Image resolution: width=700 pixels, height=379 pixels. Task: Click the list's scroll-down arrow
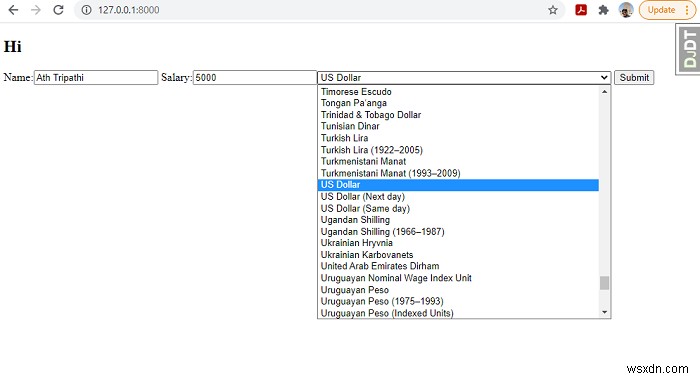click(604, 312)
